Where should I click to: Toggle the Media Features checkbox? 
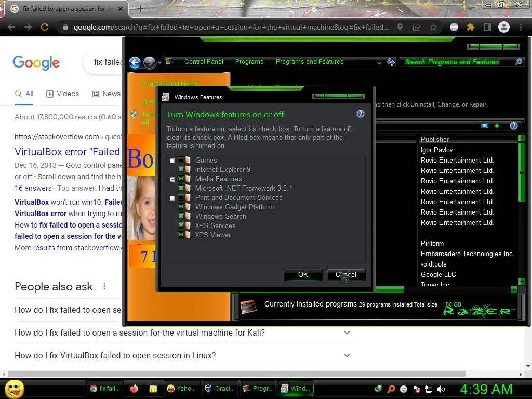pos(181,179)
